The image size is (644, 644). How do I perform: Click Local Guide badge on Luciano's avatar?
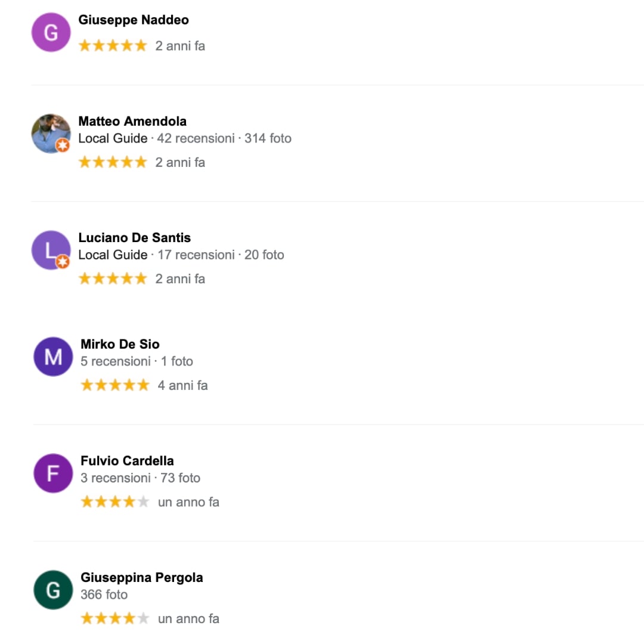click(63, 262)
